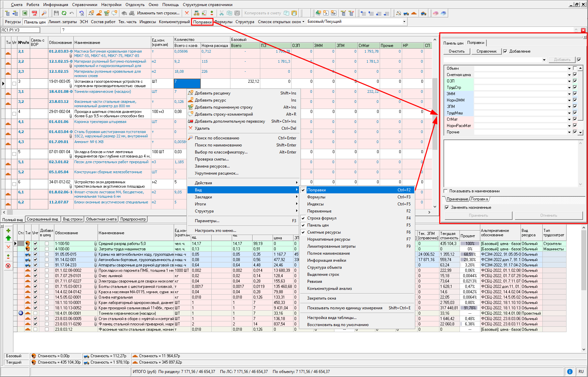Open the 'Базовый/Текущий' dropdown
The image size is (588, 377).
click(404, 22)
